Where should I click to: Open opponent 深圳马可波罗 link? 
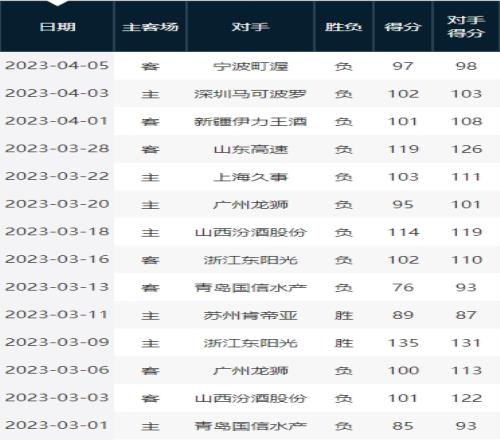pyautogui.click(x=251, y=94)
